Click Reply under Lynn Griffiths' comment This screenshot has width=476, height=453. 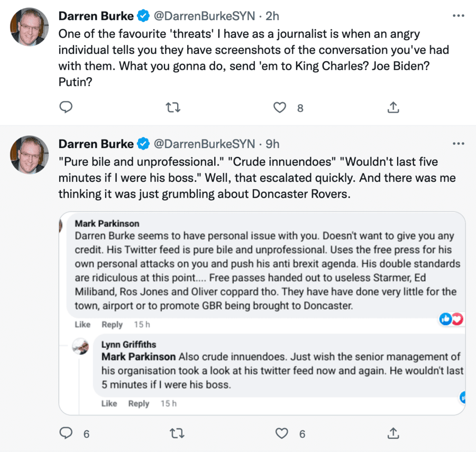[x=139, y=403]
